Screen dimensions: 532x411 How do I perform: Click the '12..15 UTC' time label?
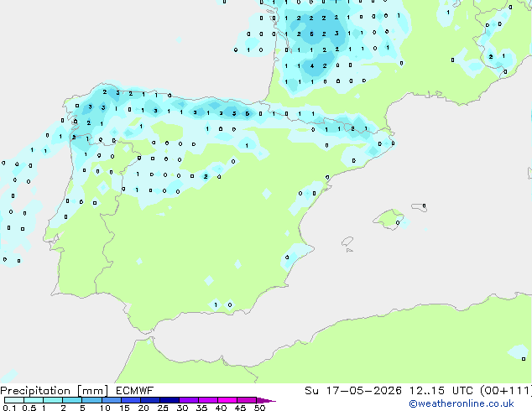coord(441,391)
